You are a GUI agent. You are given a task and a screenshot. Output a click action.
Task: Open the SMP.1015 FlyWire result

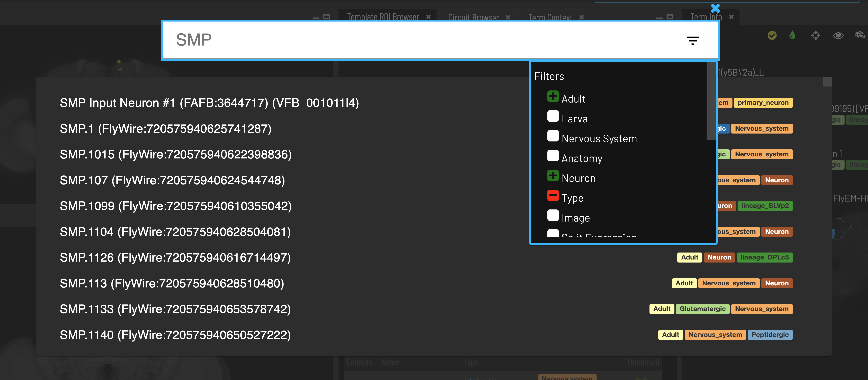(175, 154)
